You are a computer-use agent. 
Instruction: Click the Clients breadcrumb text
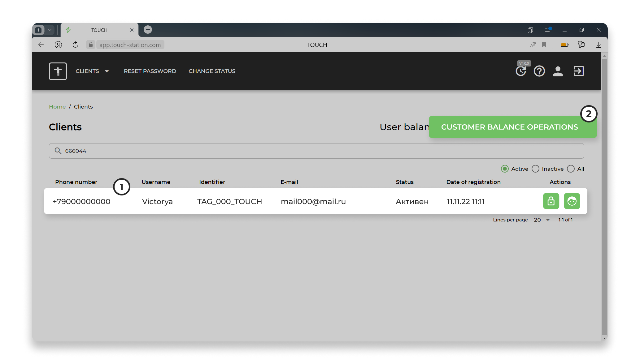pyautogui.click(x=83, y=107)
